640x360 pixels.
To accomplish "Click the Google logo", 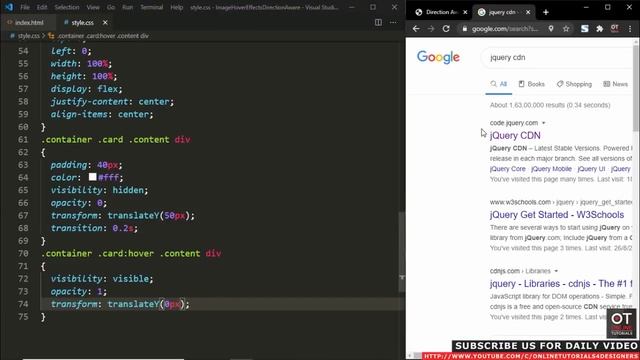I will point(438,57).
